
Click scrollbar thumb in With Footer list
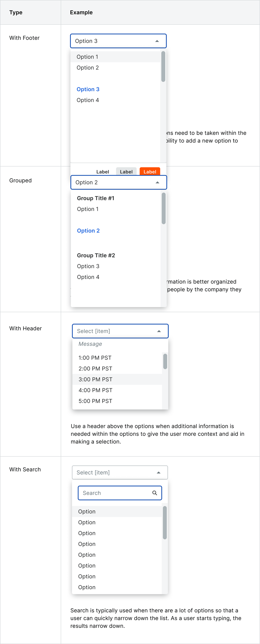pyautogui.click(x=163, y=67)
